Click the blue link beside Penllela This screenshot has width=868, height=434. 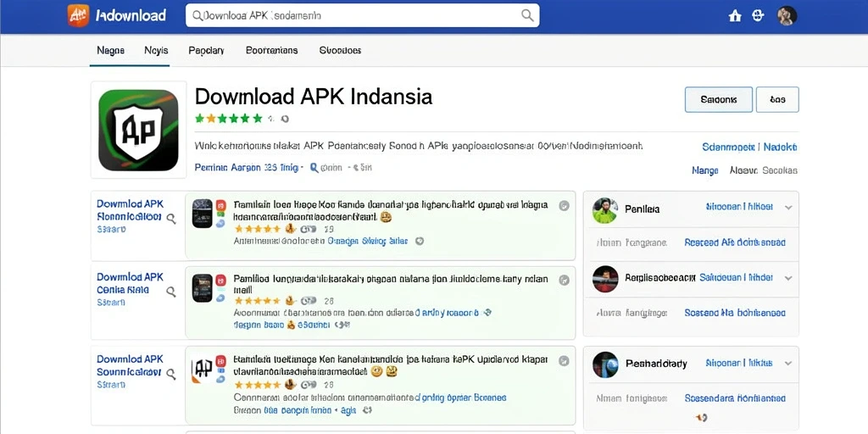click(x=739, y=207)
